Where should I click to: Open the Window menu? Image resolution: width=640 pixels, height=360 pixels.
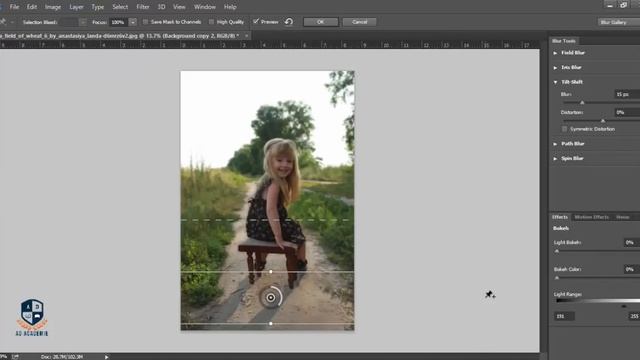point(204,7)
